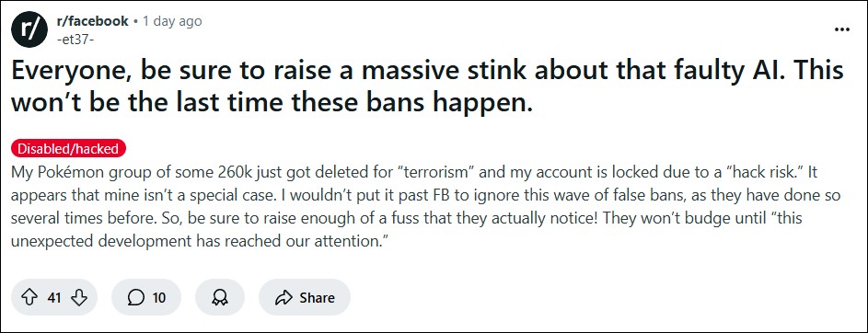Open user profile -et37-
This screenshot has width=868, height=333.
click(x=75, y=40)
